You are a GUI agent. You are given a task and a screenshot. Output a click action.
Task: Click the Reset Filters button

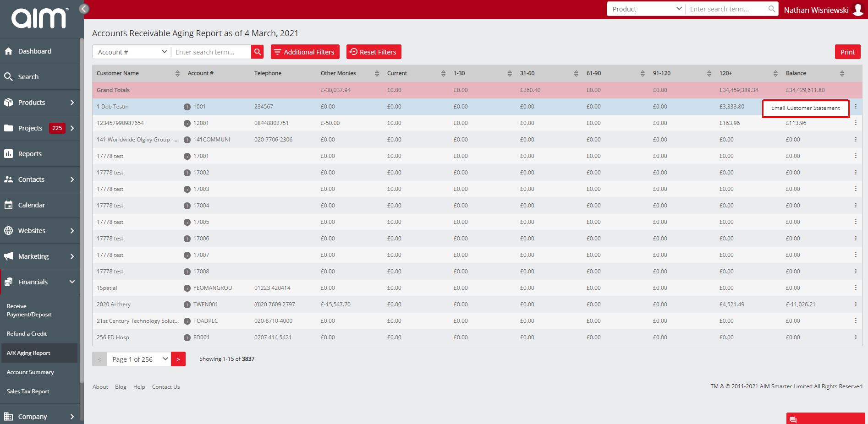click(x=374, y=52)
